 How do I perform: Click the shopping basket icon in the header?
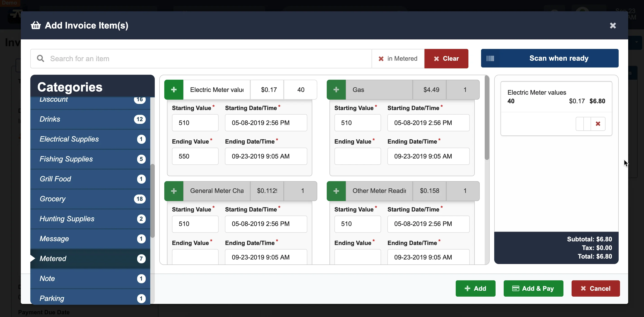[x=36, y=25]
